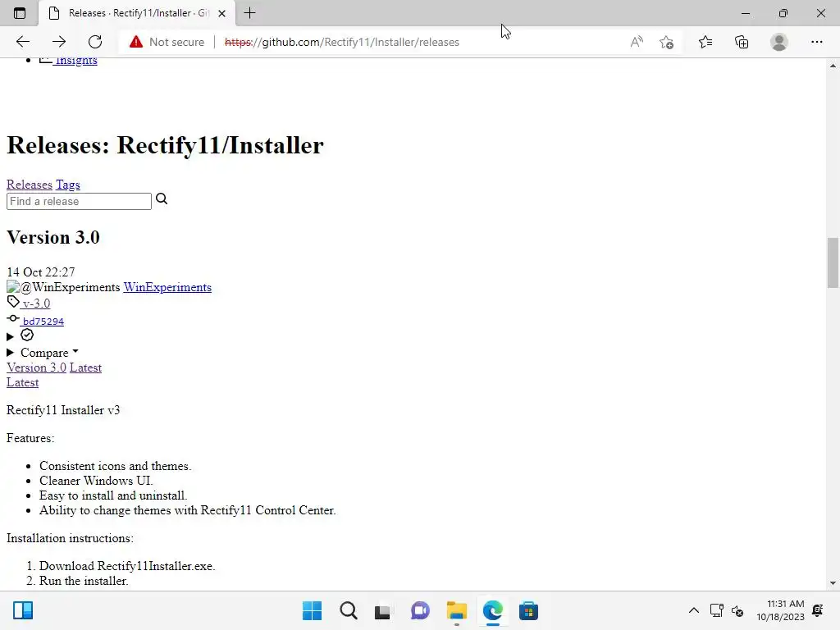The width and height of the screenshot is (840, 630).
Task: Click the Version 3.0 heading
Action: click(53, 237)
